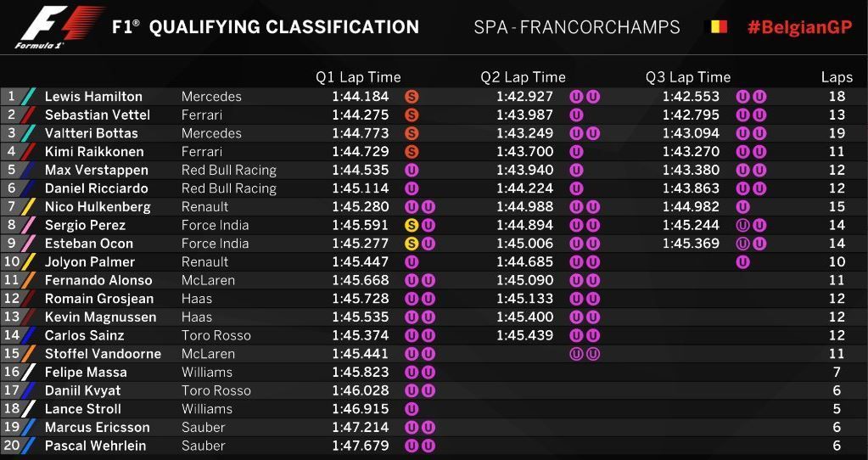The height and width of the screenshot is (460, 868).
Task: Click Palmer's lone ultrasoft tyre icon in Q3
Action: [742, 261]
